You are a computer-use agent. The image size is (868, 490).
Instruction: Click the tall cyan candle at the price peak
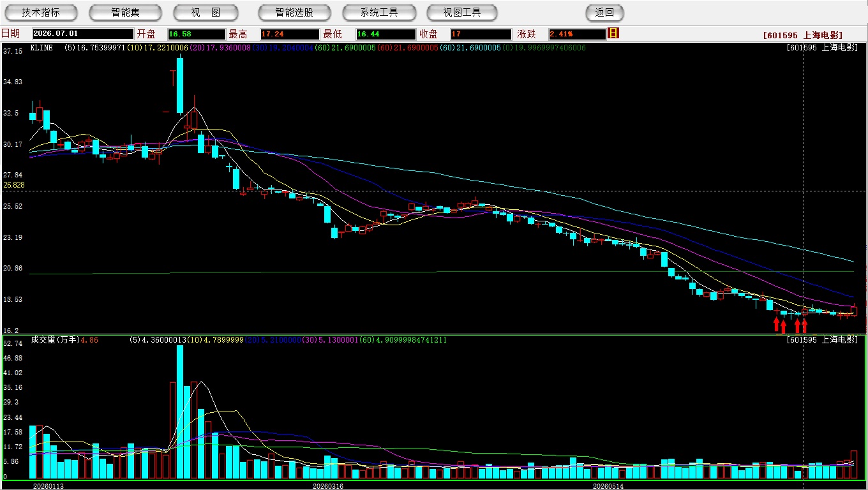[x=180, y=85]
